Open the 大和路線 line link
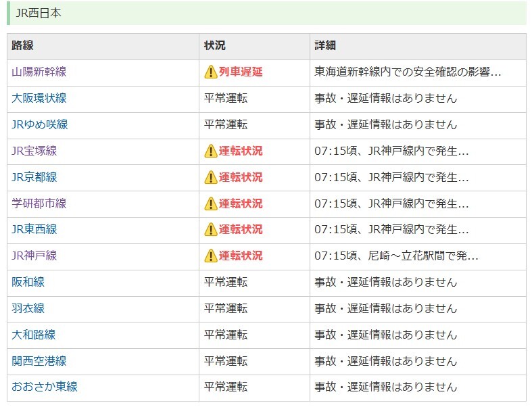This screenshot has width=532, height=407. pos(34,335)
